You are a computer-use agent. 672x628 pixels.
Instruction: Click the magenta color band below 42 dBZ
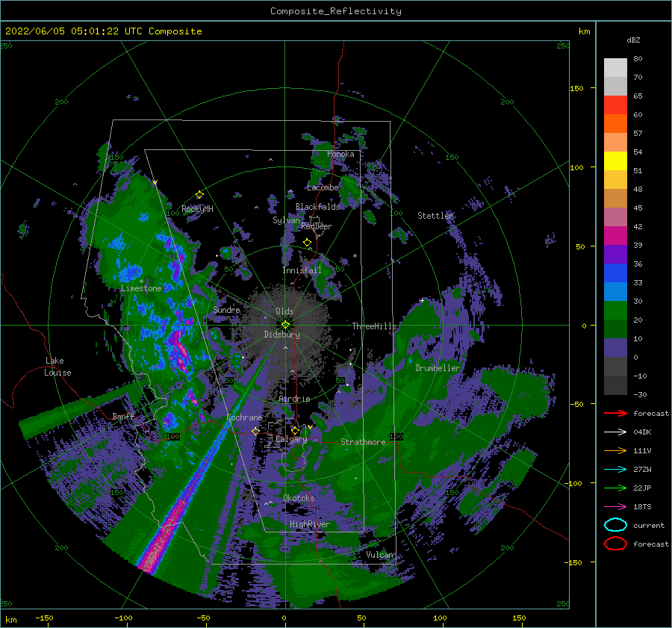pyautogui.click(x=615, y=236)
